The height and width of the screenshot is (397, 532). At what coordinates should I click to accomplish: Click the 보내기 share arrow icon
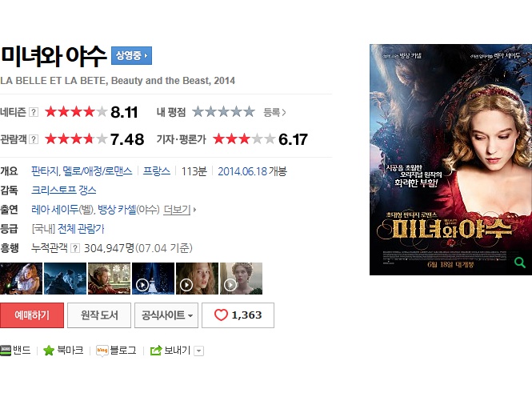tap(156, 351)
